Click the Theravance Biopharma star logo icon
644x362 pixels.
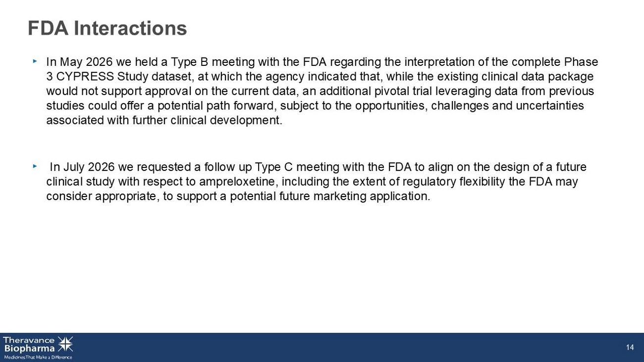[65, 344]
